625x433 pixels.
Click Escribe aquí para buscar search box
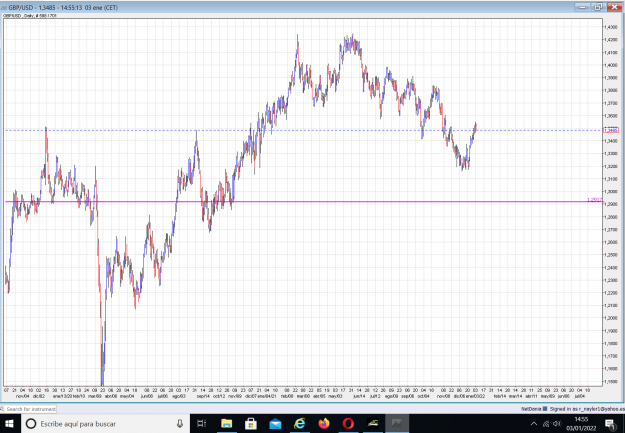(x=104, y=423)
